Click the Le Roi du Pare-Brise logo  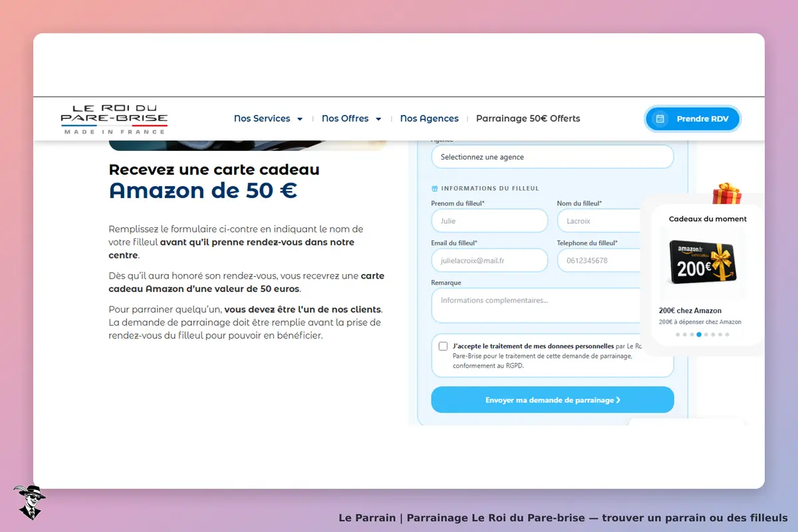114,119
